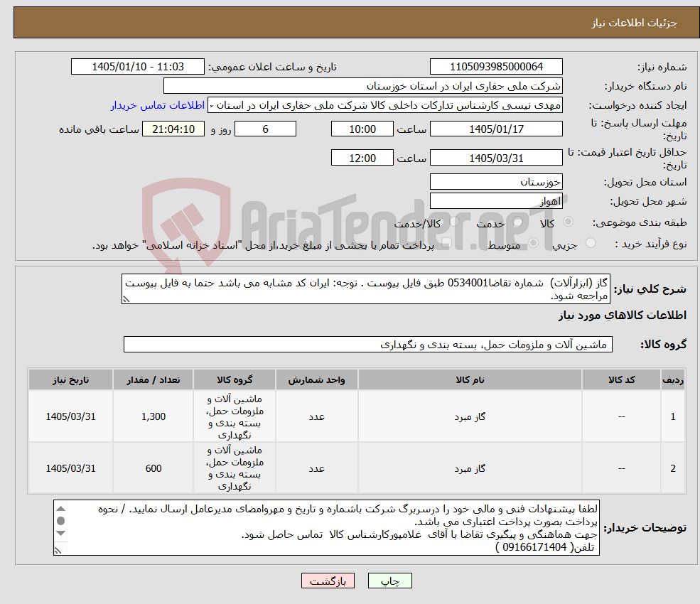Select the خدمت radio button

[x=517, y=222]
